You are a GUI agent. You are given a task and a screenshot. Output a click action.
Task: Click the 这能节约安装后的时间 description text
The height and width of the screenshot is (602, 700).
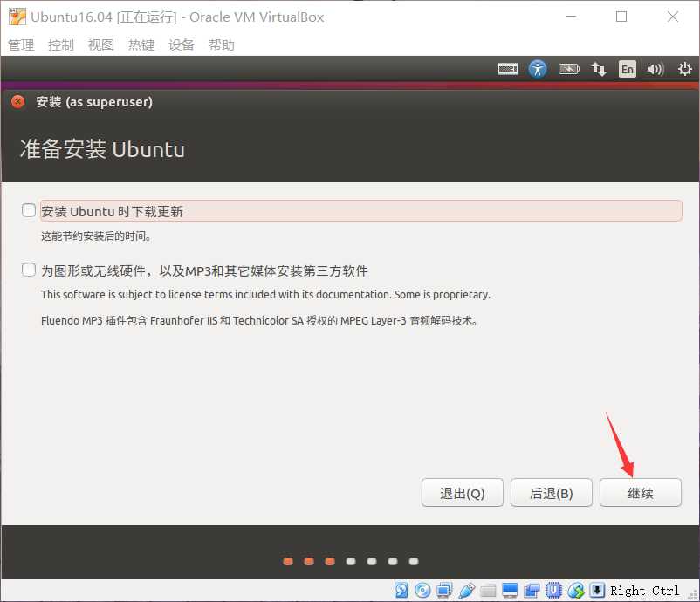point(96,236)
